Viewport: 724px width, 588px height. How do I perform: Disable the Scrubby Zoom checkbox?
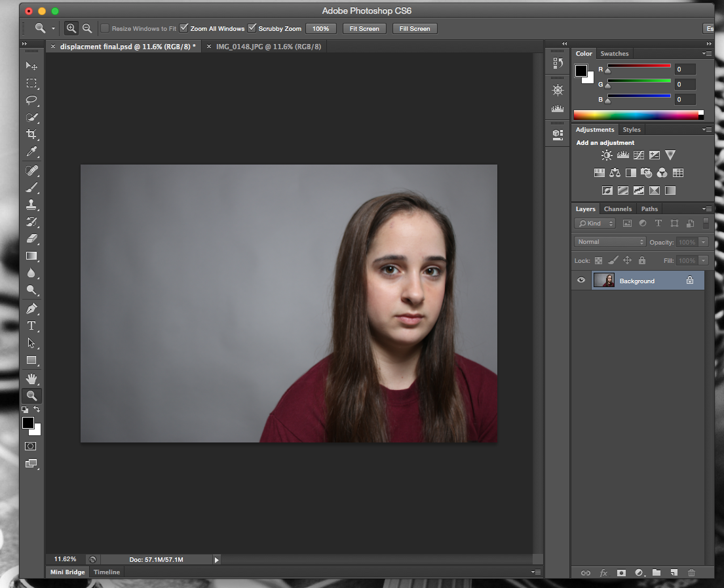[x=252, y=28]
